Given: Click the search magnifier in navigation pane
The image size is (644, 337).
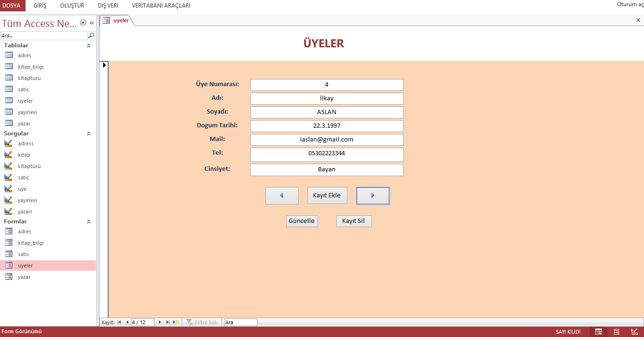Looking at the screenshot, I should click(x=91, y=35).
